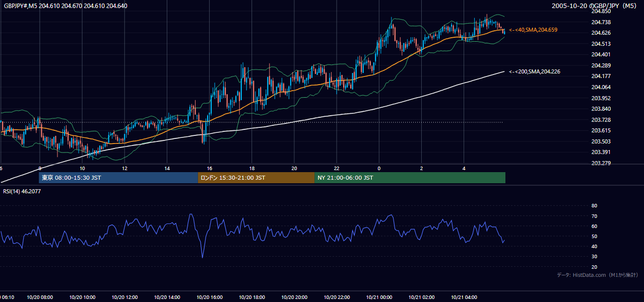Image resolution: width=644 pixels, height=302 pixels.
Task: Click the time label 10/20 20:00
Action: click(294, 297)
